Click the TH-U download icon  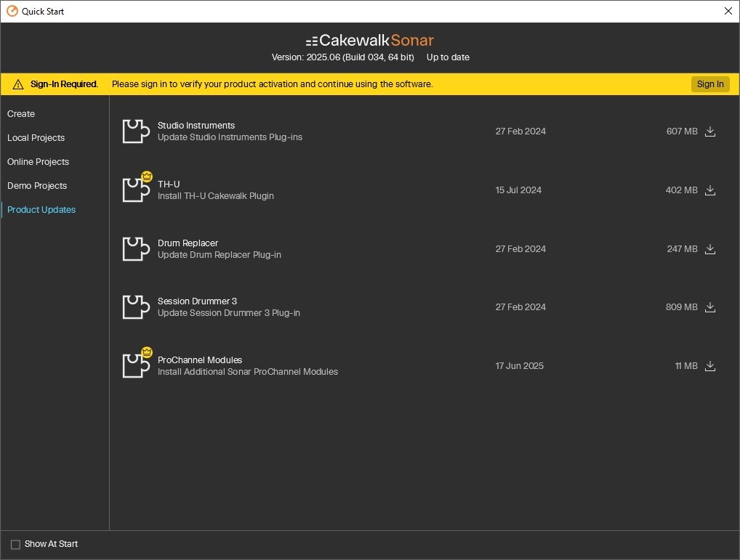(710, 190)
